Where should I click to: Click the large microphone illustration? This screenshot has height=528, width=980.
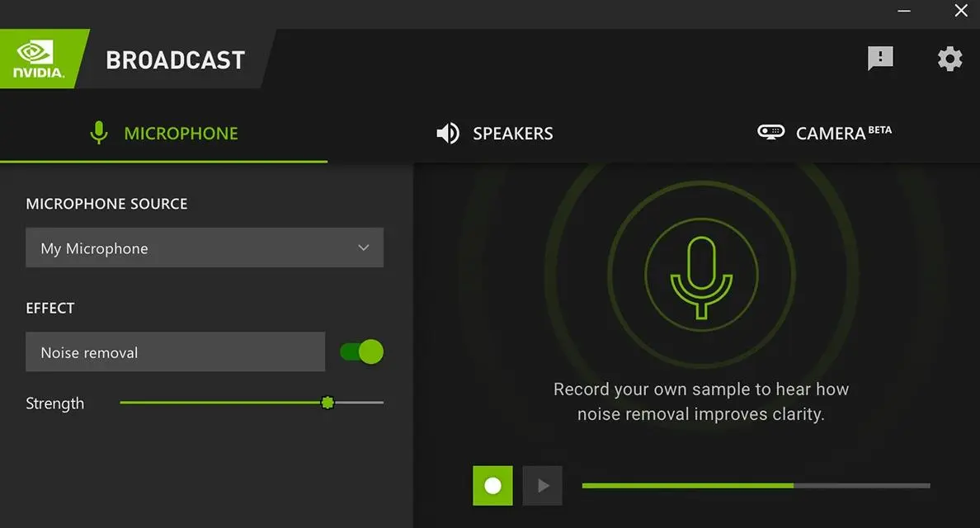(x=701, y=277)
